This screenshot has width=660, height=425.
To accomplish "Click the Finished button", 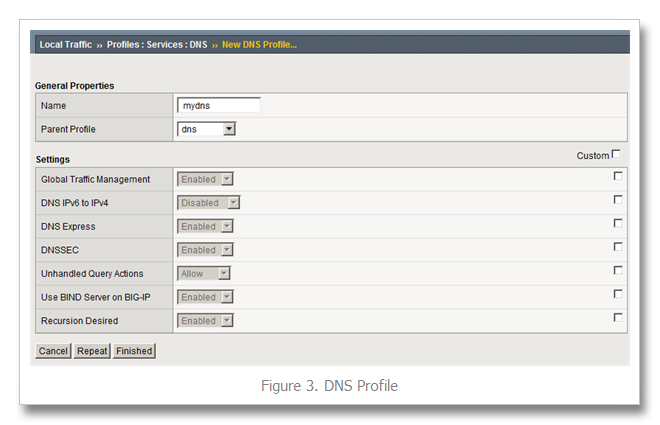I will [x=134, y=351].
